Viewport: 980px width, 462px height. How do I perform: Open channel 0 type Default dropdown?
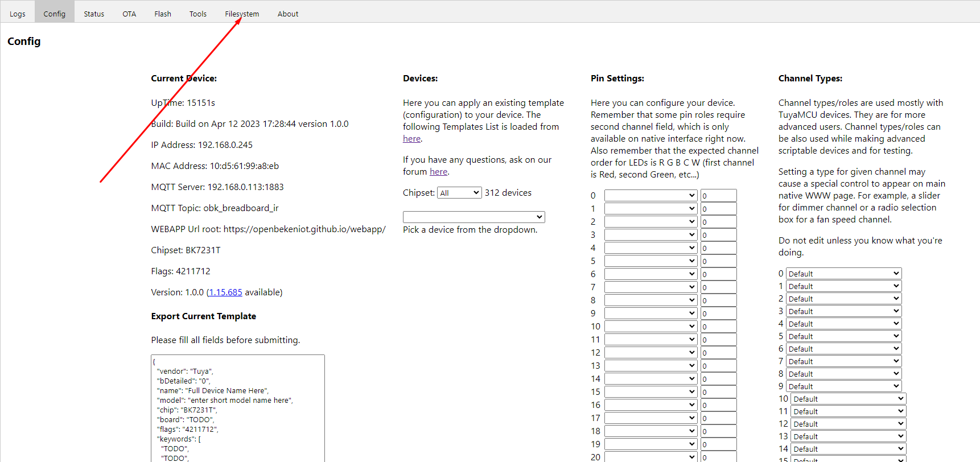(843, 274)
